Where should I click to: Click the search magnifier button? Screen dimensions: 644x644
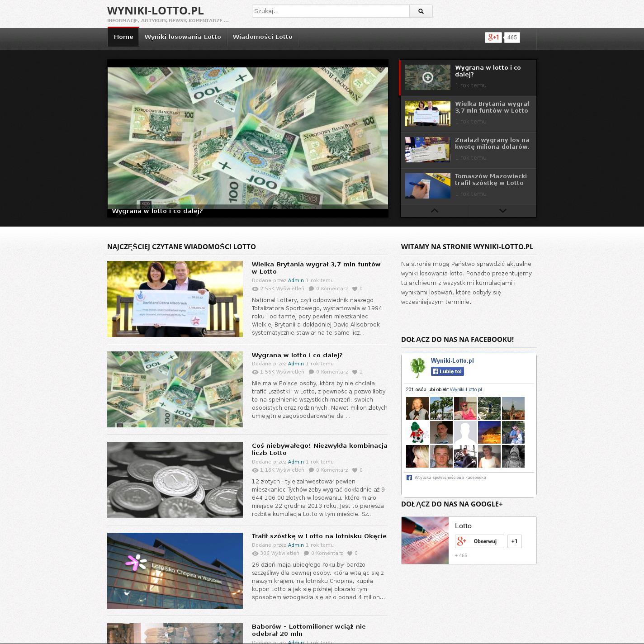tap(421, 11)
